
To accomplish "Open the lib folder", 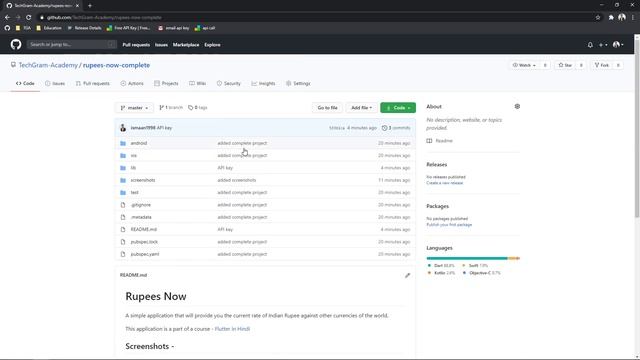I will tap(133, 168).
